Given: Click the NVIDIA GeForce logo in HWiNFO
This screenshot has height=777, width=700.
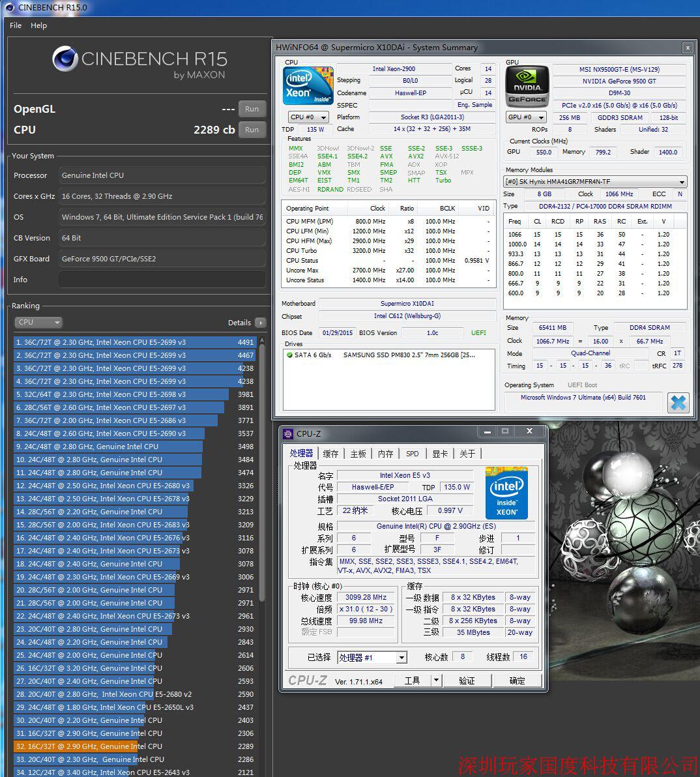Looking at the screenshot, I should [527, 87].
